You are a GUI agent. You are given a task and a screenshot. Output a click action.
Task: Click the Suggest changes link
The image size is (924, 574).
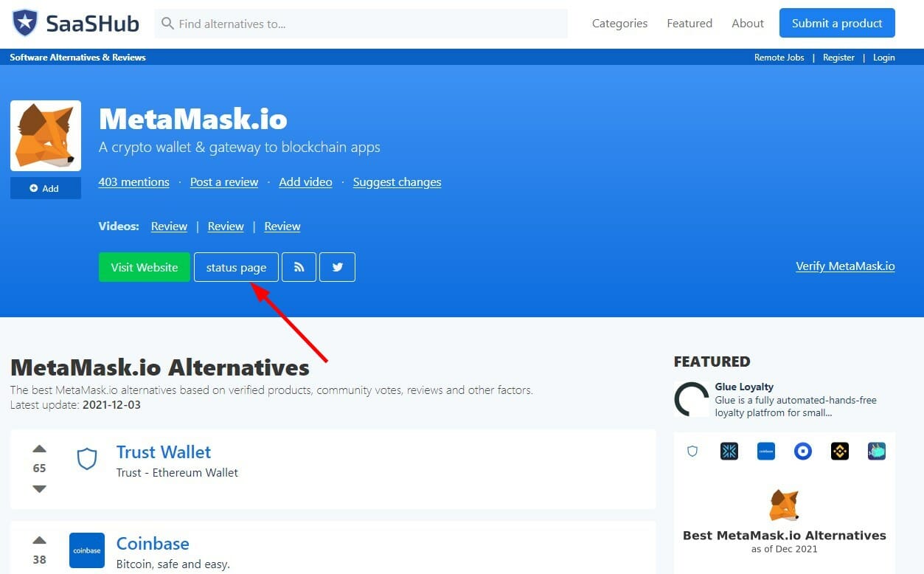pyautogui.click(x=397, y=182)
